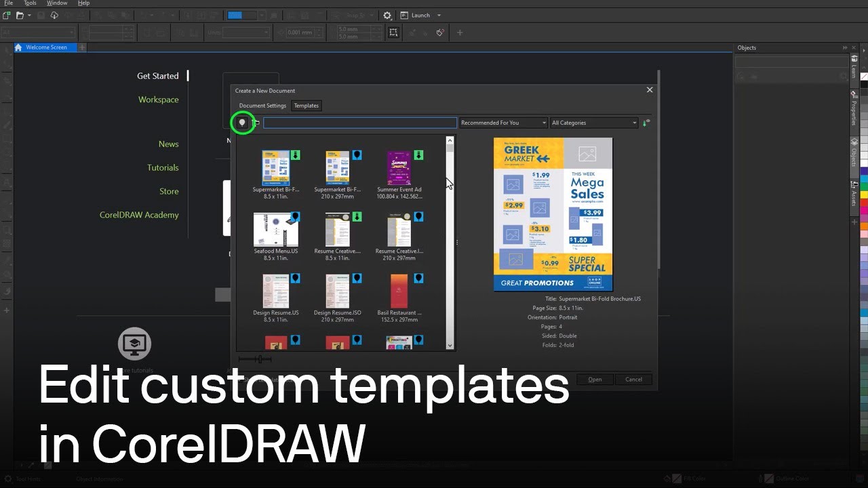The image size is (868, 488).
Task: Click the lightbulb icon circled in the Templates dialog
Action: click(x=242, y=123)
